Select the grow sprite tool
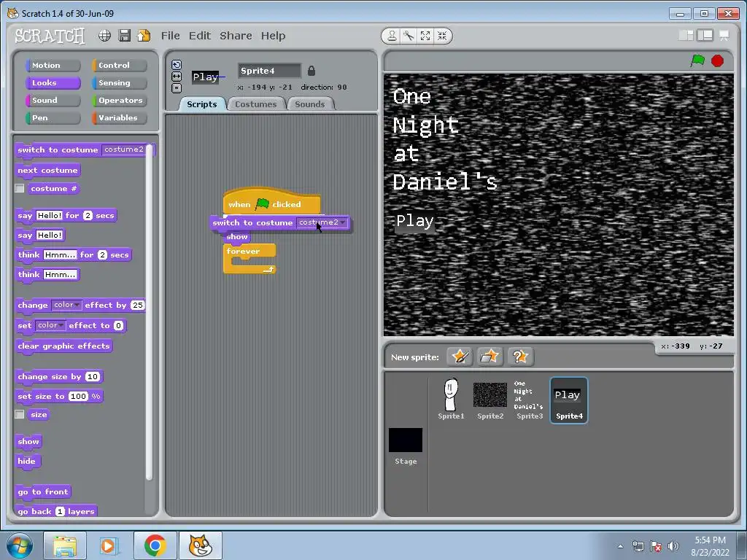 [x=425, y=36]
